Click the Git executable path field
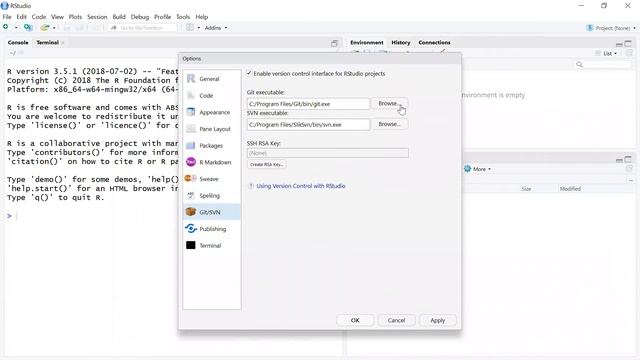Image resolution: width=640 pixels, height=360 pixels. click(308, 104)
